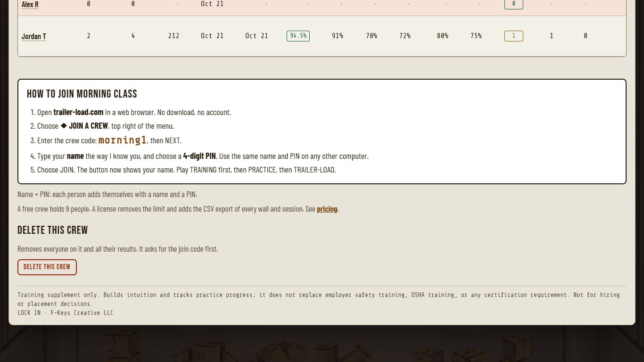Image resolution: width=644 pixels, height=362 pixels.
Task: Click the 'LOCK IN · F-Keys Creative LLC' footer
Action: tap(66, 313)
